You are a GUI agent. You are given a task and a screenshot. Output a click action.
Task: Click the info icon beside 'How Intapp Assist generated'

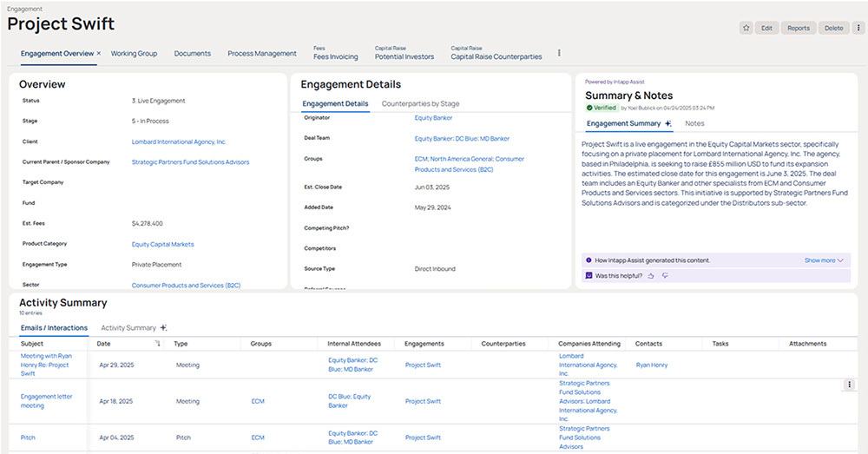tap(589, 260)
